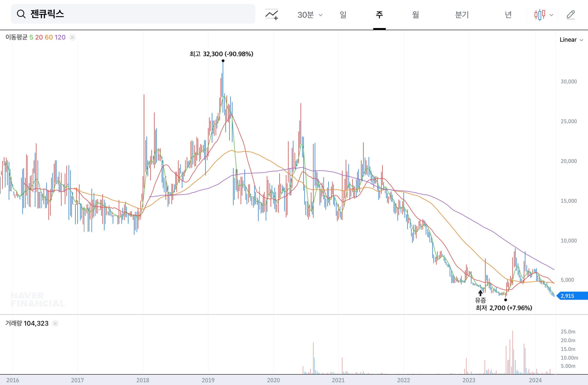
Task: Click the 120 moving average period label
Action: [60, 37]
